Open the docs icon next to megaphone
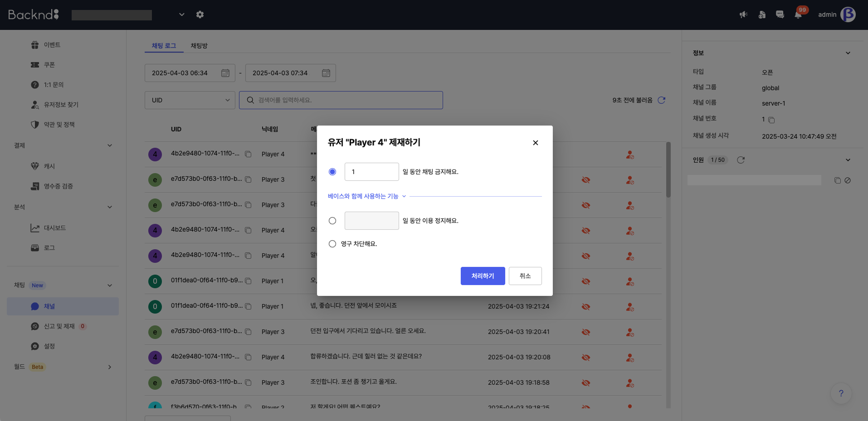Image resolution: width=868 pixels, height=421 pixels. tap(762, 15)
